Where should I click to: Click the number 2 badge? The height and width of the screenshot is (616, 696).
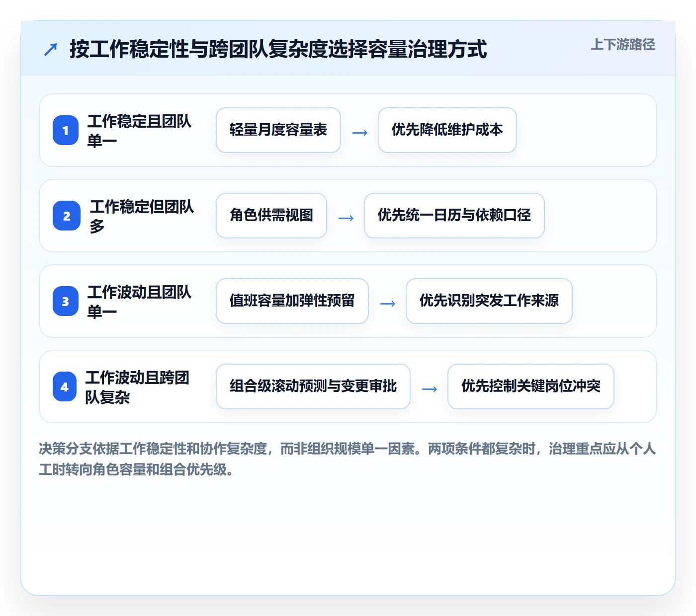(x=67, y=216)
